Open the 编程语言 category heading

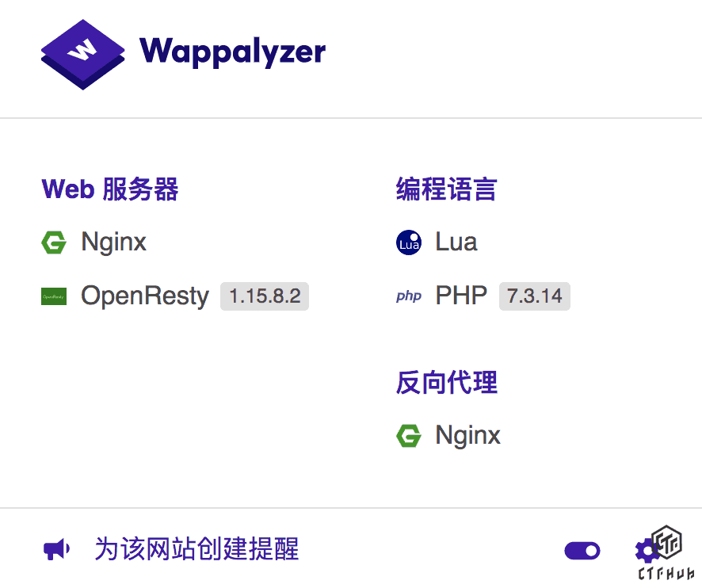tap(446, 189)
